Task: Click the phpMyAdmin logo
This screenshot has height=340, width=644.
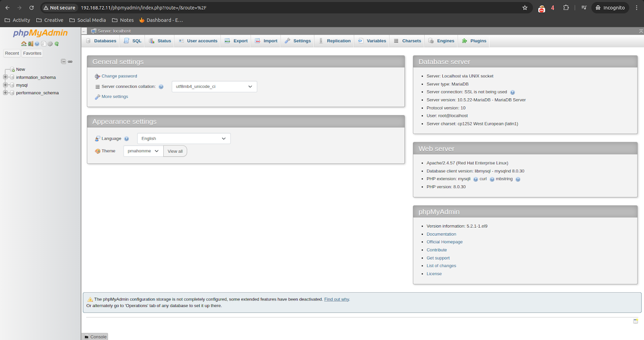Action: pyautogui.click(x=40, y=33)
